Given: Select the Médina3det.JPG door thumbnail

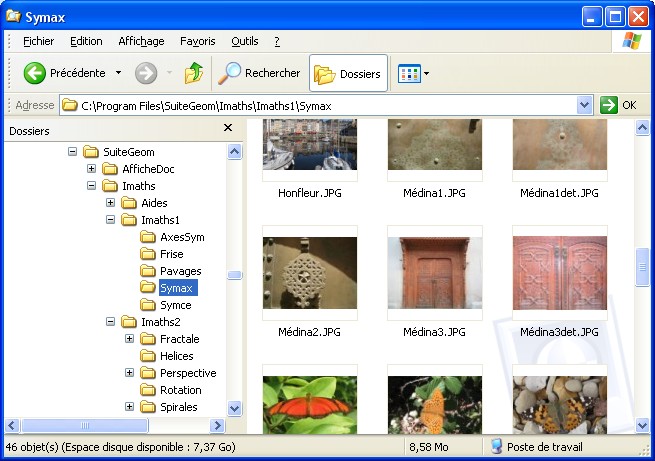Looking at the screenshot, I should coord(559,273).
